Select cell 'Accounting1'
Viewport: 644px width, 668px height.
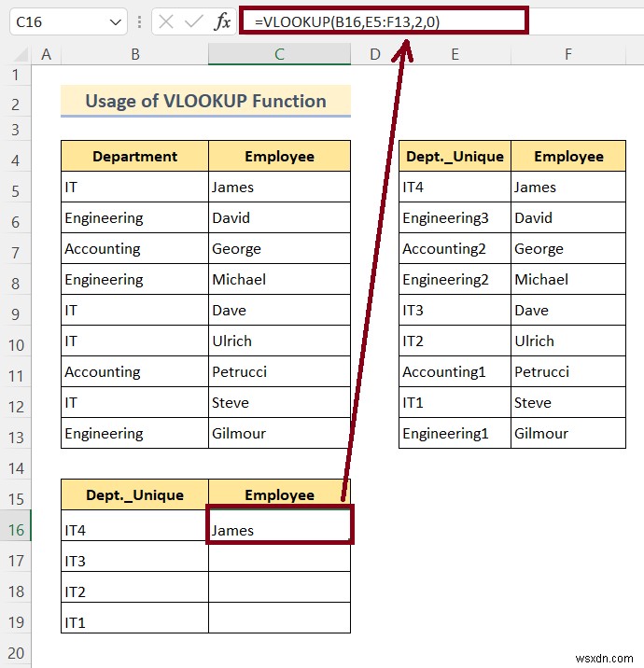click(x=455, y=371)
